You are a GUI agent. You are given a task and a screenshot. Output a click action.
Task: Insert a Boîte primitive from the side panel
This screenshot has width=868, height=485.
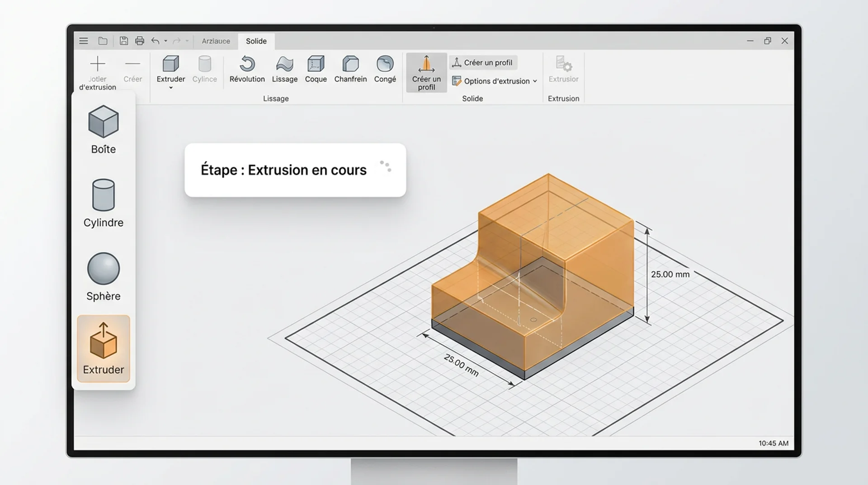click(x=104, y=130)
